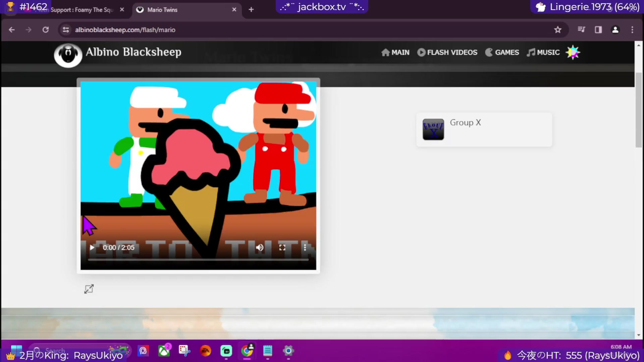This screenshot has width=644, height=362.
Task: Reload the current page
Action: tap(46, 30)
